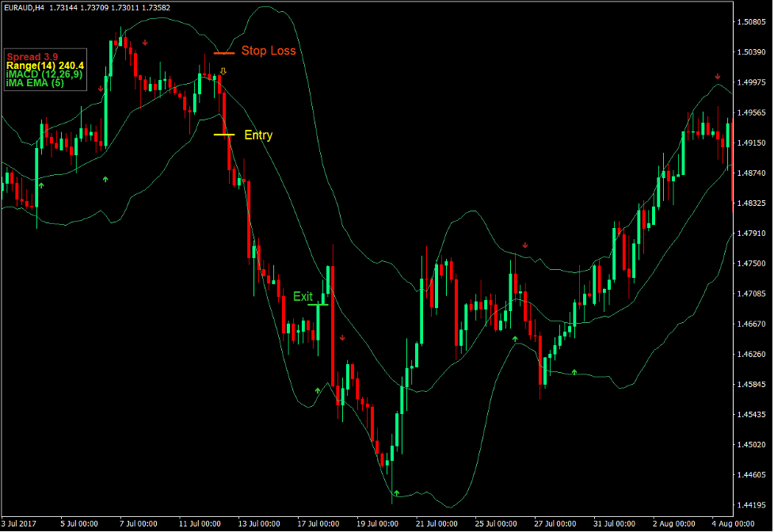774x532 pixels.
Task: Click the yellow hollow down arrow above the Entry candle
Action: (223, 70)
